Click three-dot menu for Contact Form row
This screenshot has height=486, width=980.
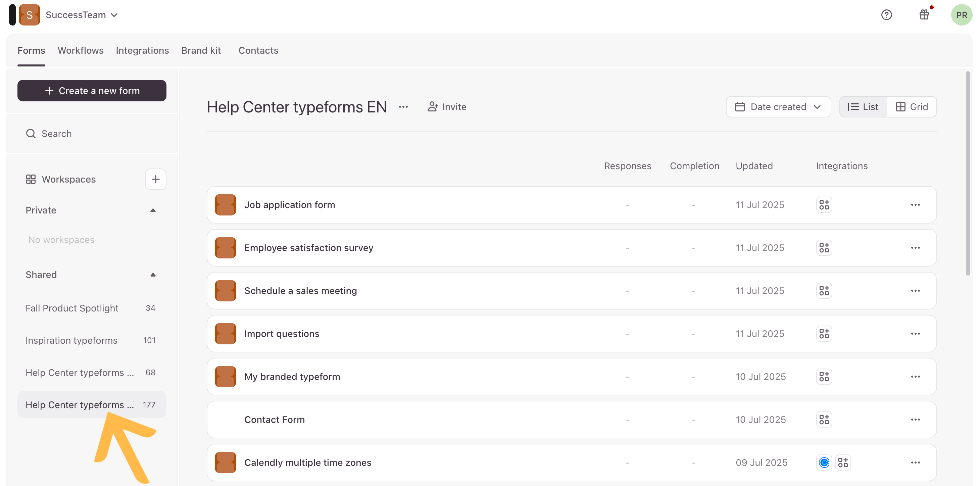tap(915, 420)
